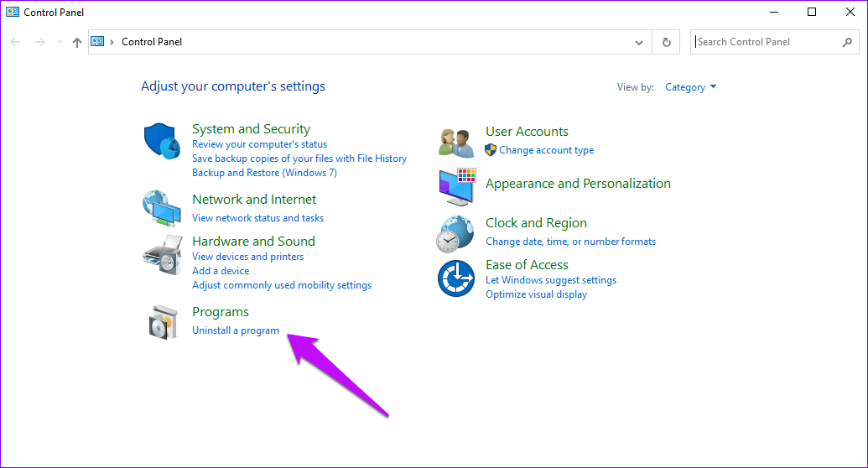868x468 pixels.
Task: Expand the address bar history dropdown
Action: coord(639,42)
